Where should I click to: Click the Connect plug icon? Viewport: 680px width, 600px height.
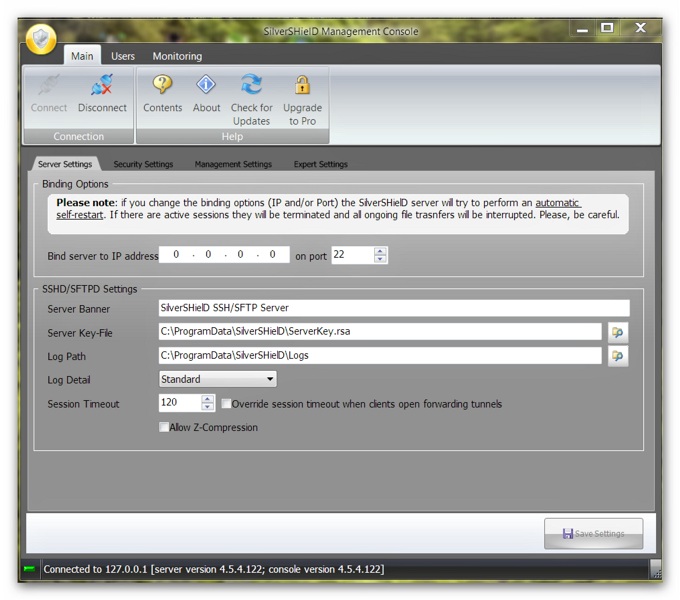tap(49, 85)
